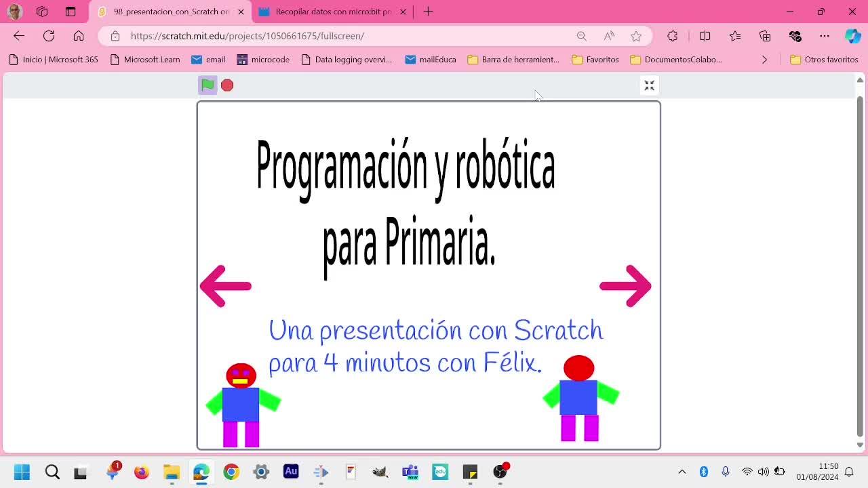Start Read Aloud from the address bar

pyautogui.click(x=609, y=36)
